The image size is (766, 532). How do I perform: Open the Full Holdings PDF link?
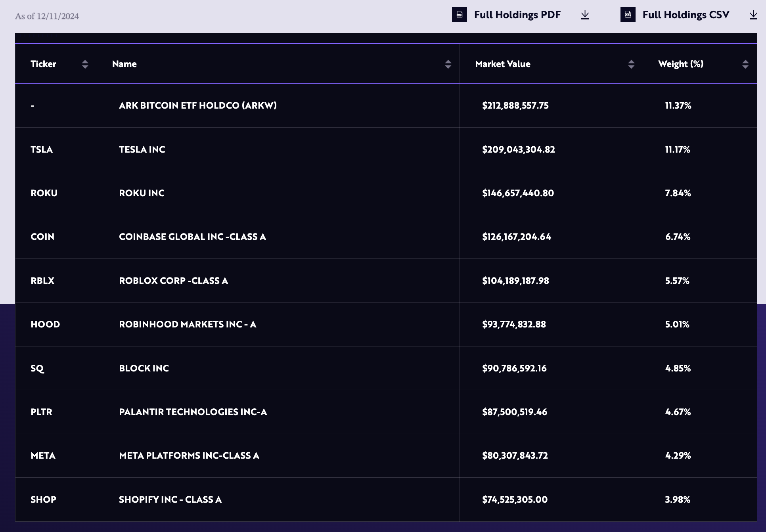517,15
